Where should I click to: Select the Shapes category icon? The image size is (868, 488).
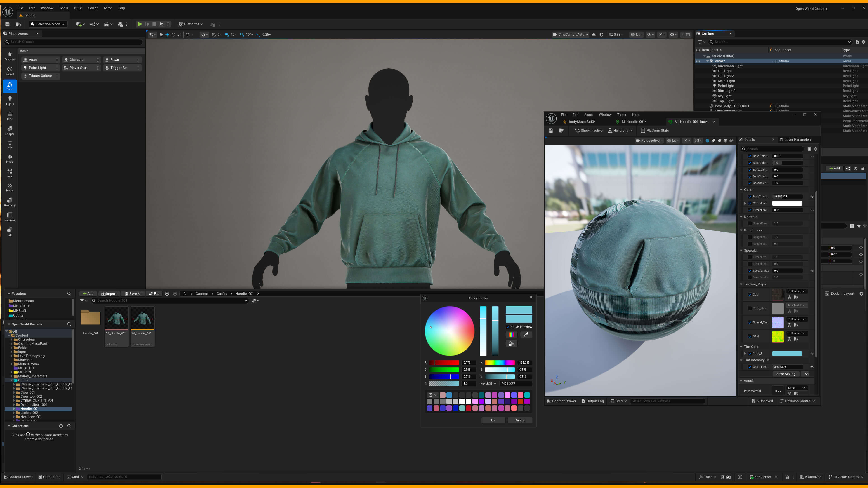(10, 130)
